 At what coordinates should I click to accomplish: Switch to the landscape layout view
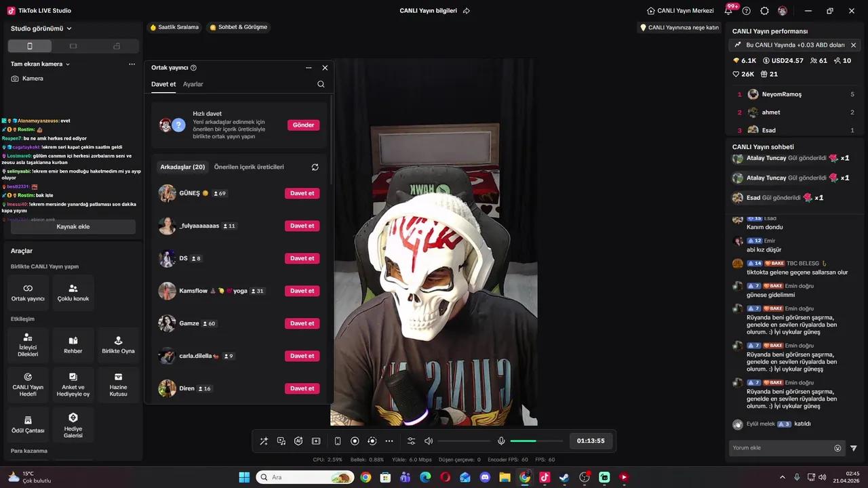tap(73, 45)
